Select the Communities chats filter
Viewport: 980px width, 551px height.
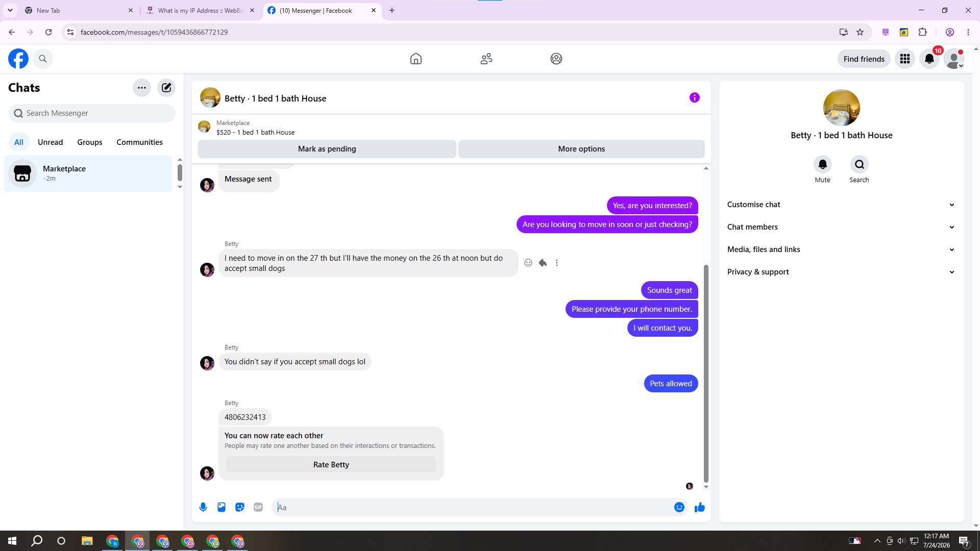(x=139, y=142)
